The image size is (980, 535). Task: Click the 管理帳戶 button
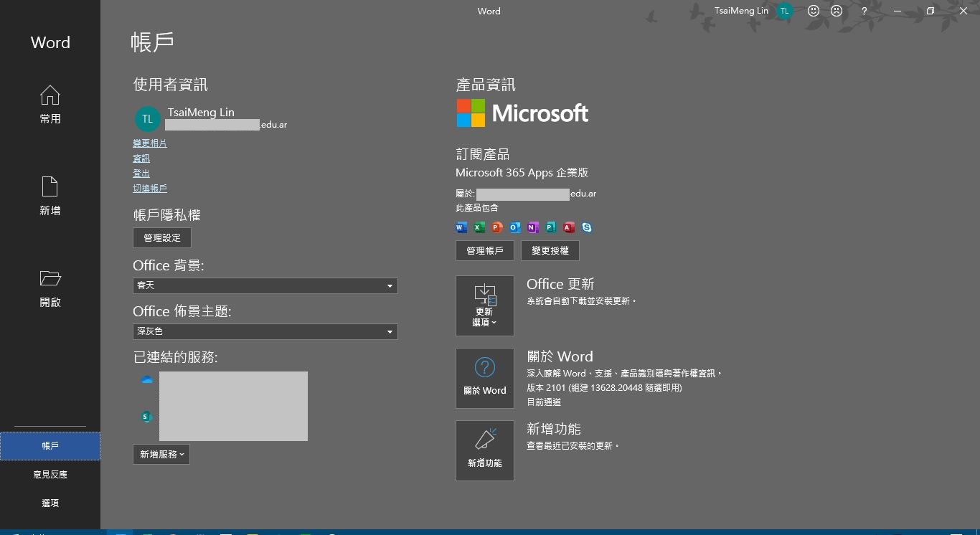[485, 251]
